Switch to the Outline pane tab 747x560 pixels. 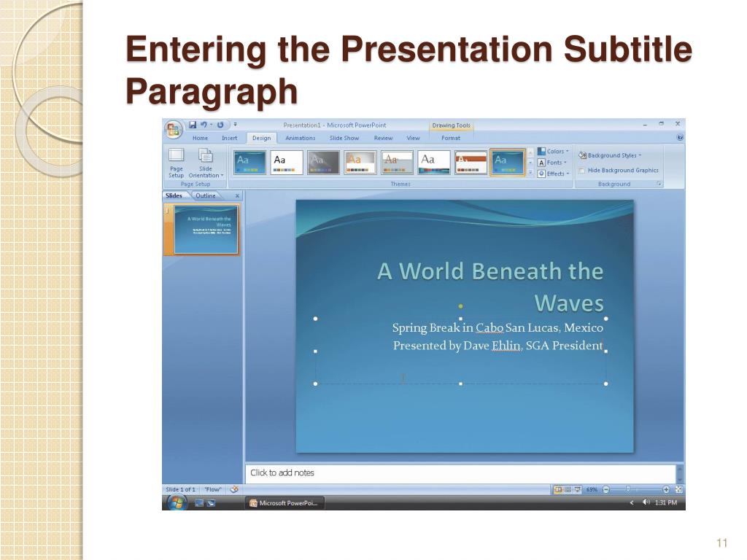205,195
